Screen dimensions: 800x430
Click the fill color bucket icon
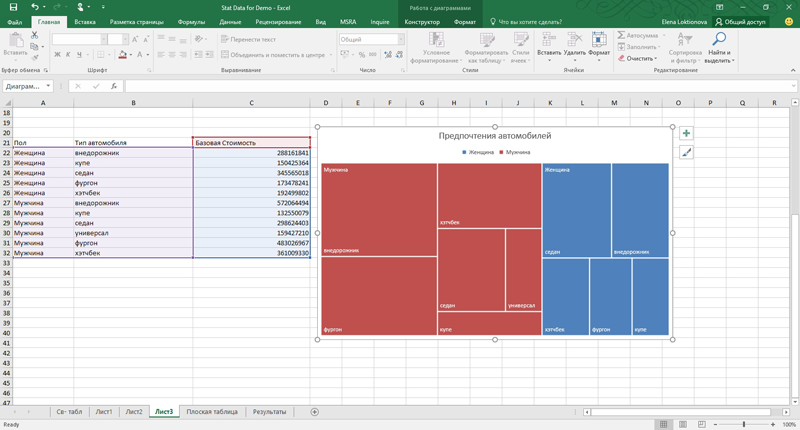(x=122, y=55)
